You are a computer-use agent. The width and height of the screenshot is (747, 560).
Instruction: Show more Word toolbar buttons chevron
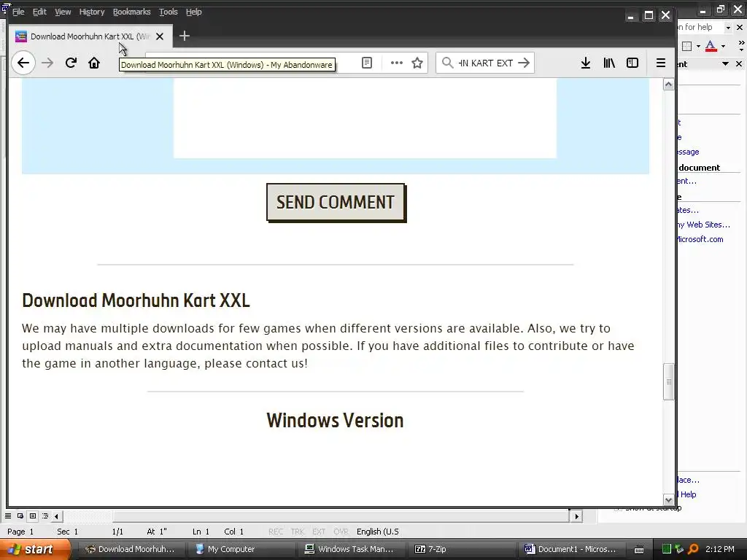(x=741, y=46)
